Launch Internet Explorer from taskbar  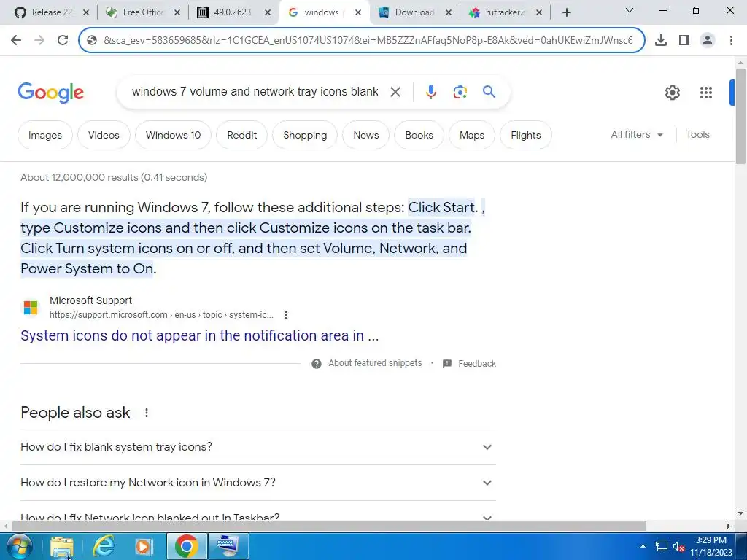[x=103, y=547]
